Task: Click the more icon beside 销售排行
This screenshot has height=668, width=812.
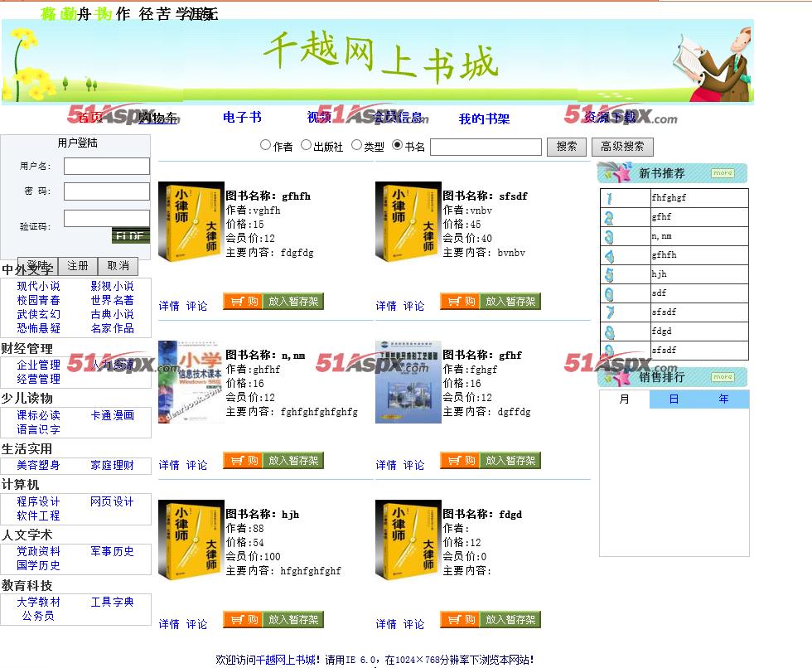Action: pos(723,377)
